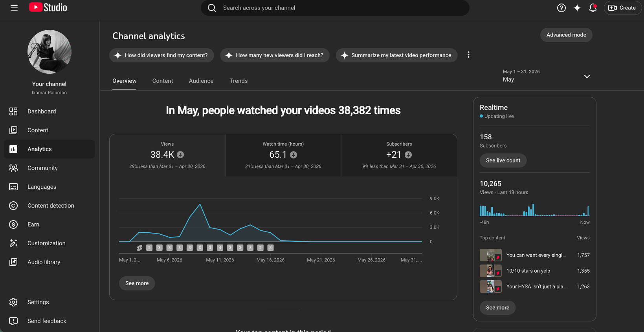Open Dashboard in the sidebar

(x=50, y=111)
